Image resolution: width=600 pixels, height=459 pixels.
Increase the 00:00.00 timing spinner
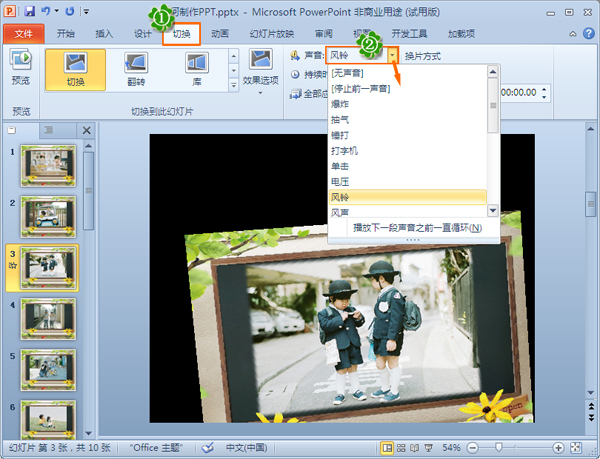coord(544,89)
